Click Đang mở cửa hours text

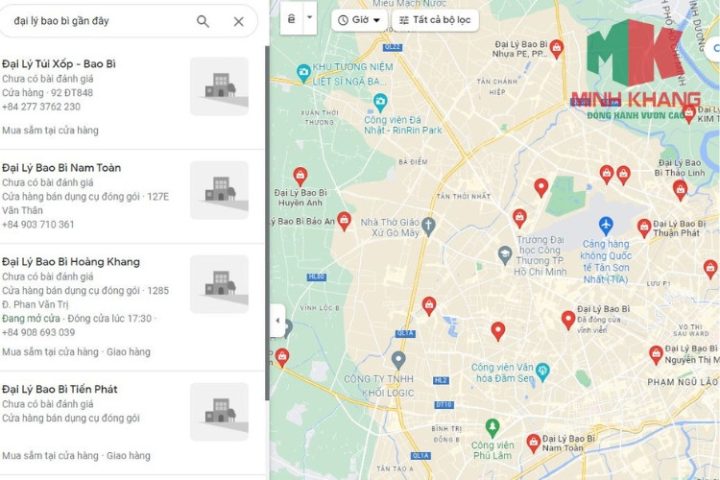[x=31, y=318]
